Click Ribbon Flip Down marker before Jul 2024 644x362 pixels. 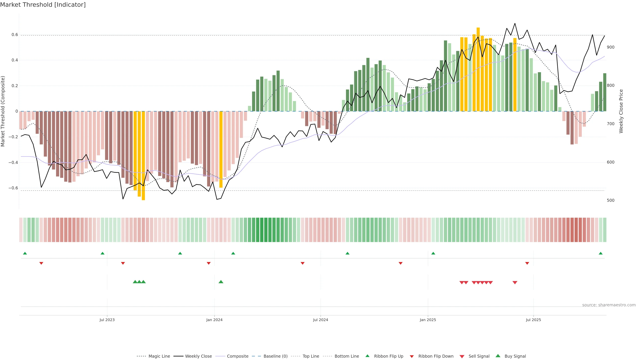pyautogui.click(x=303, y=263)
